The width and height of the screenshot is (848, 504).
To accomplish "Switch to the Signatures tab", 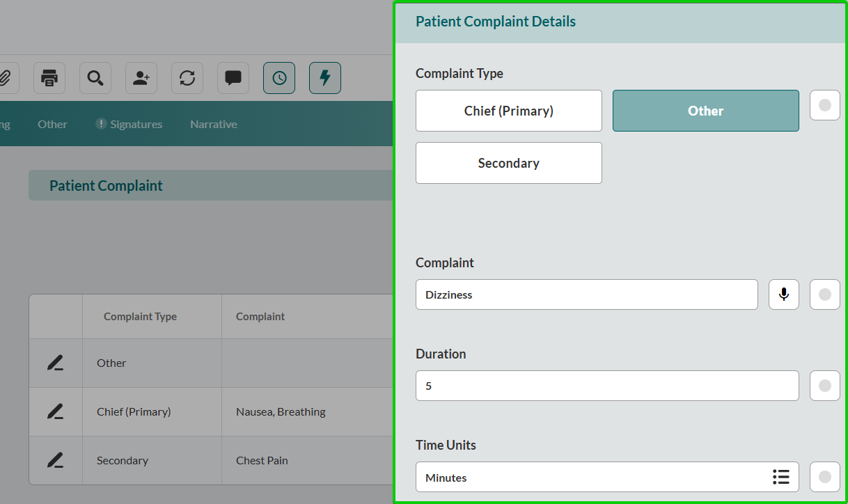I will (x=129, y=125).
